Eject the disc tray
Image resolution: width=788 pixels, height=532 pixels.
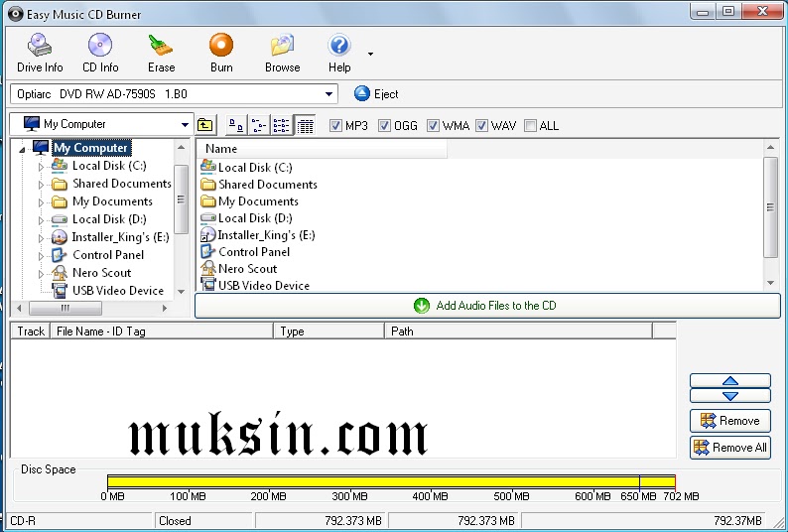coord(376,94)
